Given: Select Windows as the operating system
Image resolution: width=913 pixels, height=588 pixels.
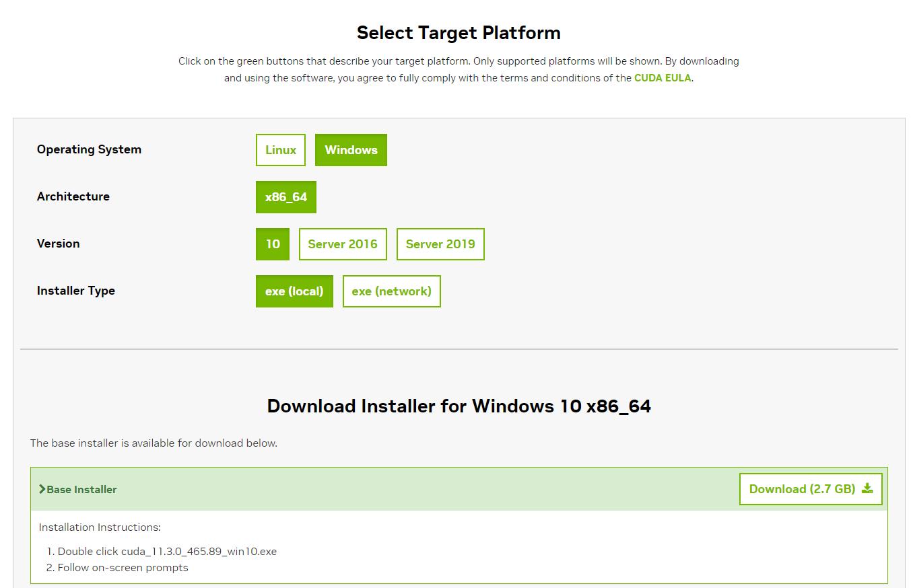Looking at the screenshot, I should (351, 150).
